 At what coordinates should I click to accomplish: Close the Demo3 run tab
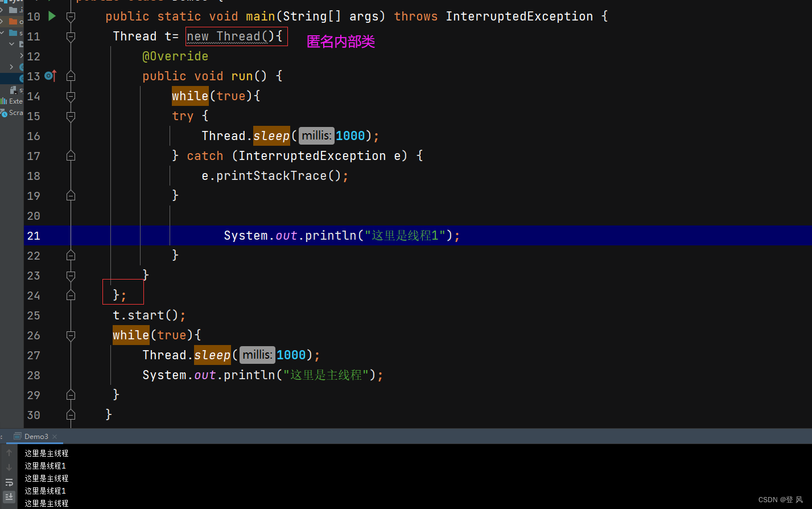(55, 437)
